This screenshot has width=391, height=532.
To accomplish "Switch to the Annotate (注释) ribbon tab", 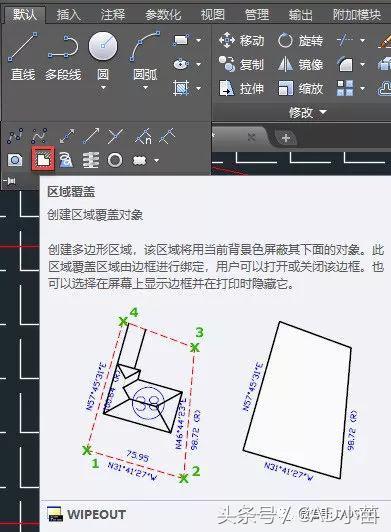I will 112,15.
